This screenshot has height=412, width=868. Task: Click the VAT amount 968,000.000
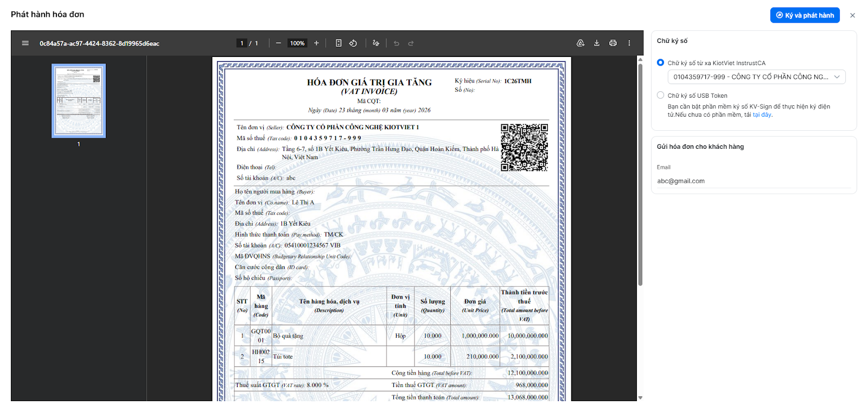click(532, 385)
